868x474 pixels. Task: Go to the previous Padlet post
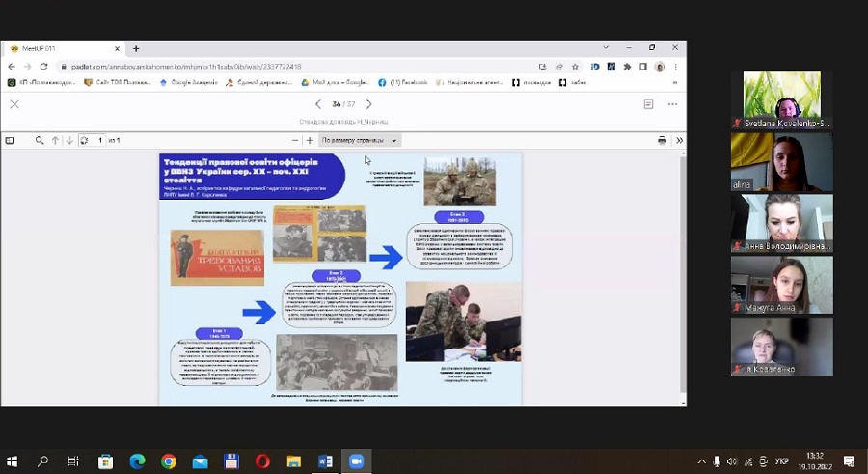click(x=318, y=104)
